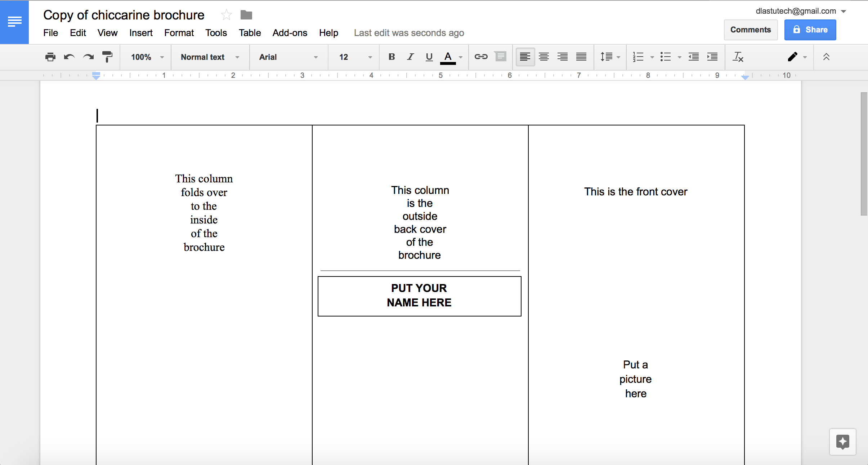Click the document zoom level 100%
868x465 pixels.
[x=145, y=57]
